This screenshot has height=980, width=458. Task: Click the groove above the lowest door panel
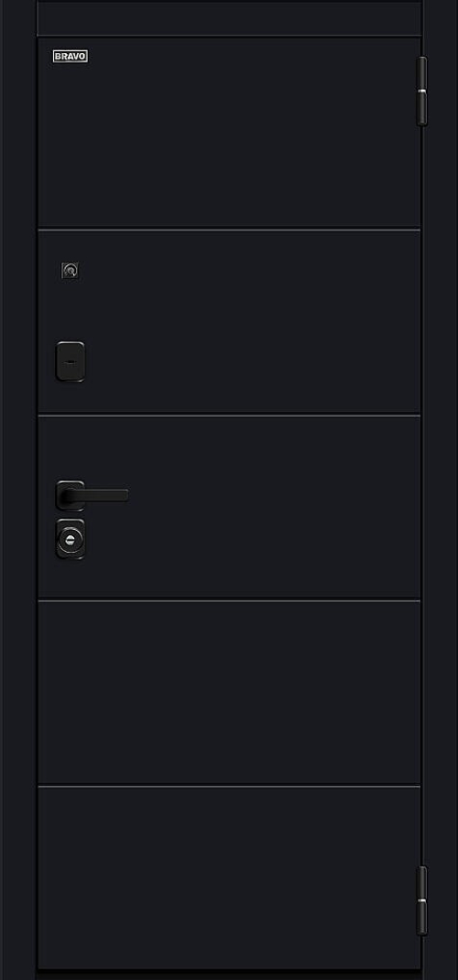pos(229,785)
